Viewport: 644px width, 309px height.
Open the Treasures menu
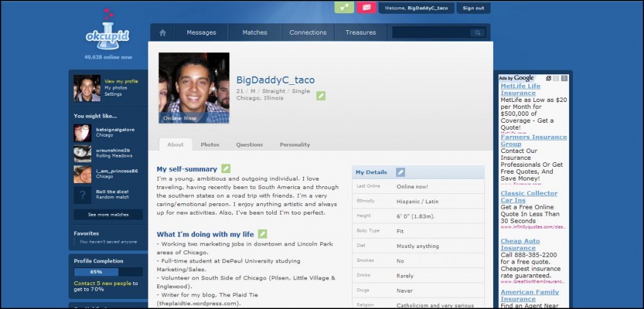coord(360,33)
